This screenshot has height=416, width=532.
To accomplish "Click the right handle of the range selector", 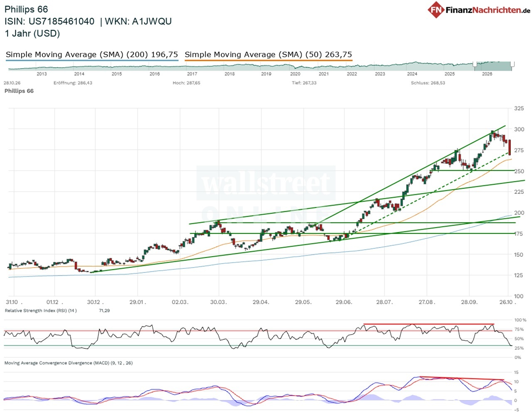I will [x=512, y=64].
